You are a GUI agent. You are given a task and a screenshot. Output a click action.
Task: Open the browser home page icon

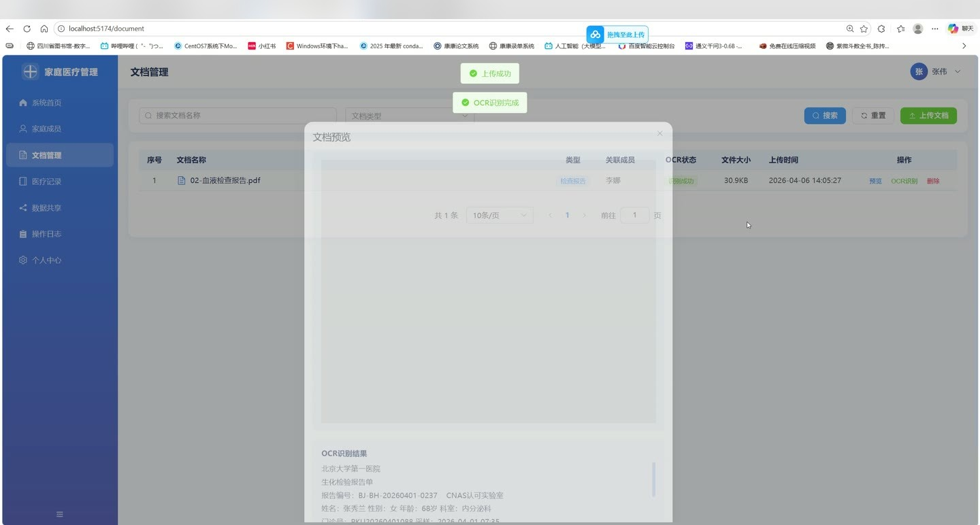click(44, 29)
